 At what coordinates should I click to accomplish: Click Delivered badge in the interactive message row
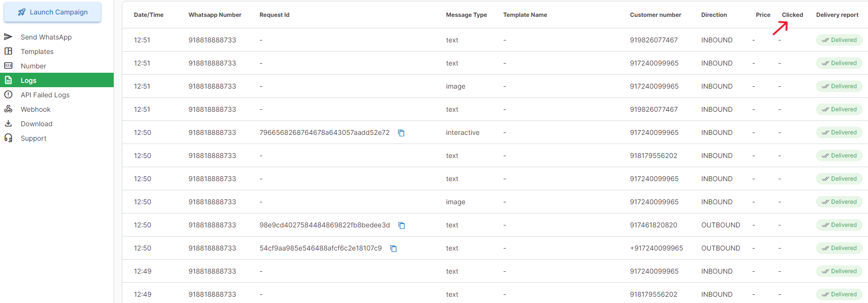[x=839, y=132]
